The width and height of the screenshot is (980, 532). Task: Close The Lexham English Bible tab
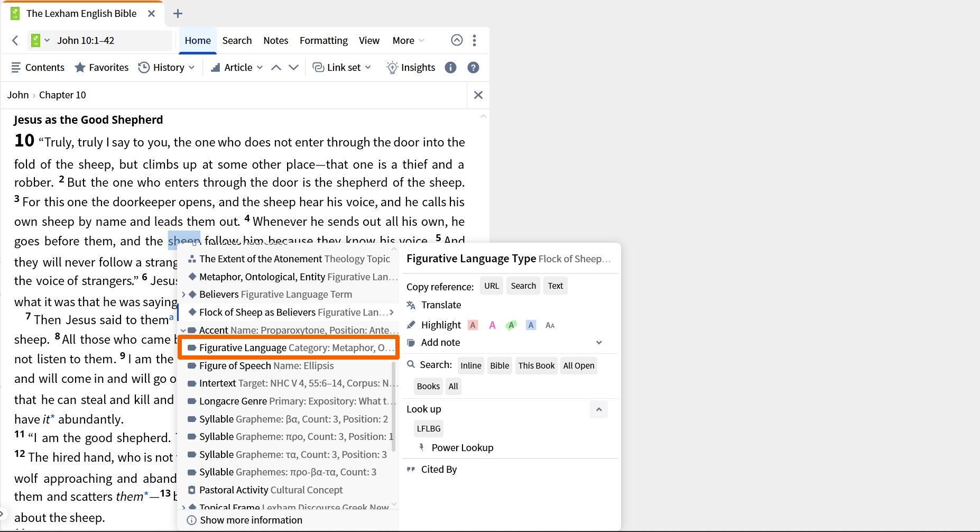click(151, 13)
